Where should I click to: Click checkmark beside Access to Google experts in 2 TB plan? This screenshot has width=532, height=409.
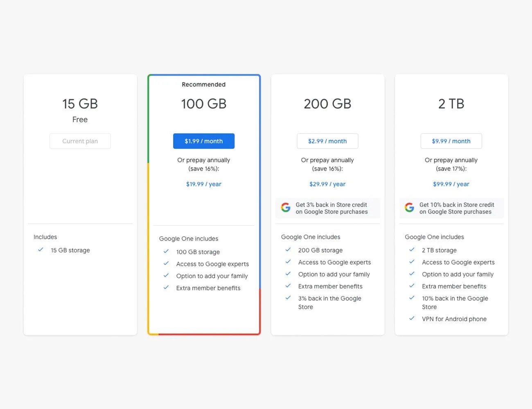point(412,261)
